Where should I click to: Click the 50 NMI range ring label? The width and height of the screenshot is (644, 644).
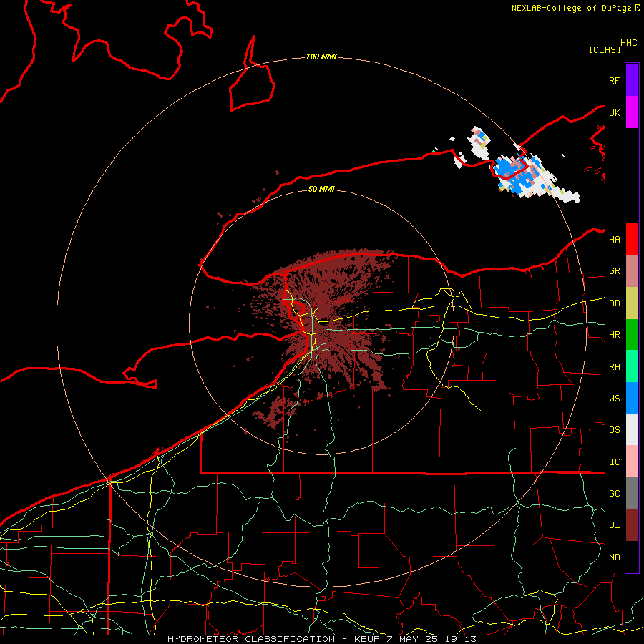[x=321, y=189]
